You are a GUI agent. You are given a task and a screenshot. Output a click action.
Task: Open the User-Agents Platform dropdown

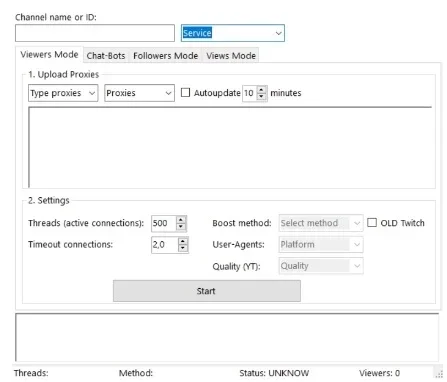click(x=321, y=245)
